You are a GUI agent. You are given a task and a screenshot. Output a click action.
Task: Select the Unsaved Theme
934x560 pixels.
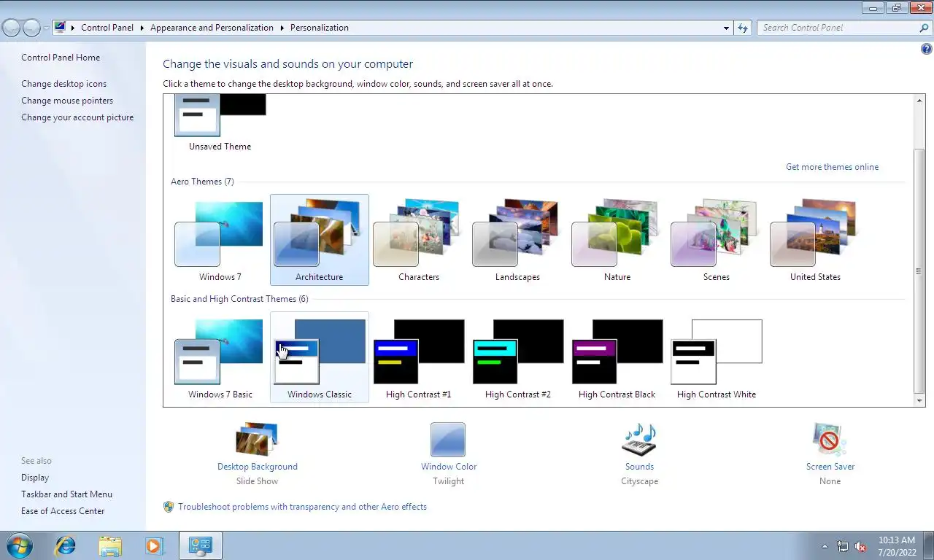pos(220,124)
